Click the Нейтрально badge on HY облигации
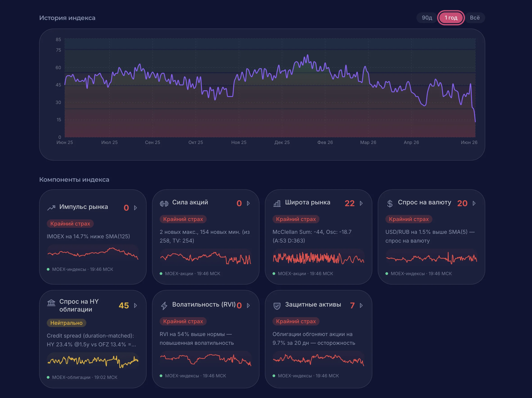Viewport: 532px width, 398px height. click(66, 323)
